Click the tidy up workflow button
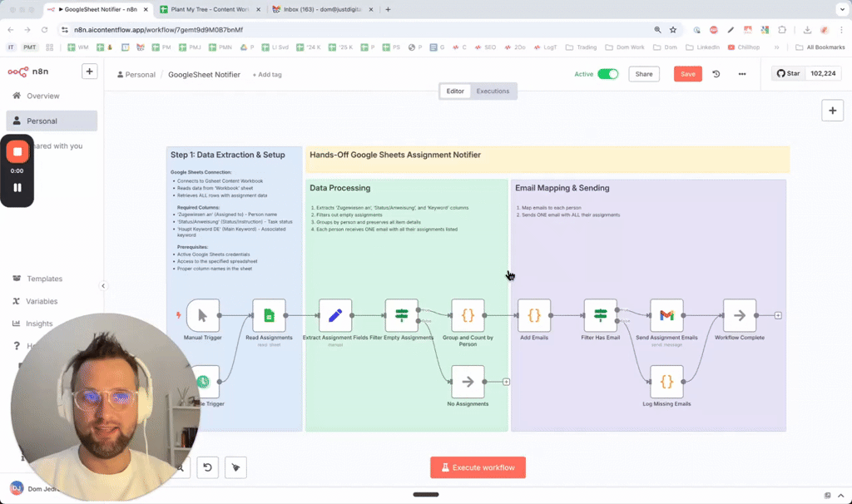 pos(235,467)
